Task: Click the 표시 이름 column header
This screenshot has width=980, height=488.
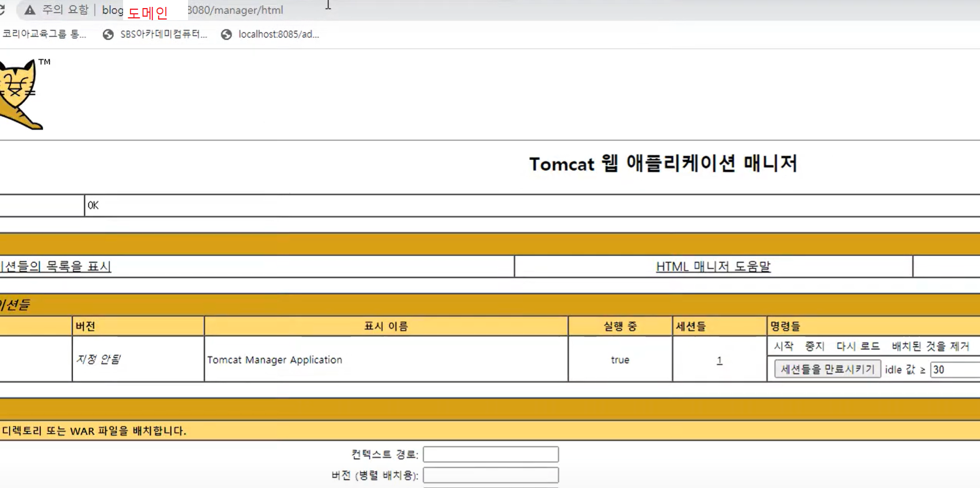Action: [386, 326]
